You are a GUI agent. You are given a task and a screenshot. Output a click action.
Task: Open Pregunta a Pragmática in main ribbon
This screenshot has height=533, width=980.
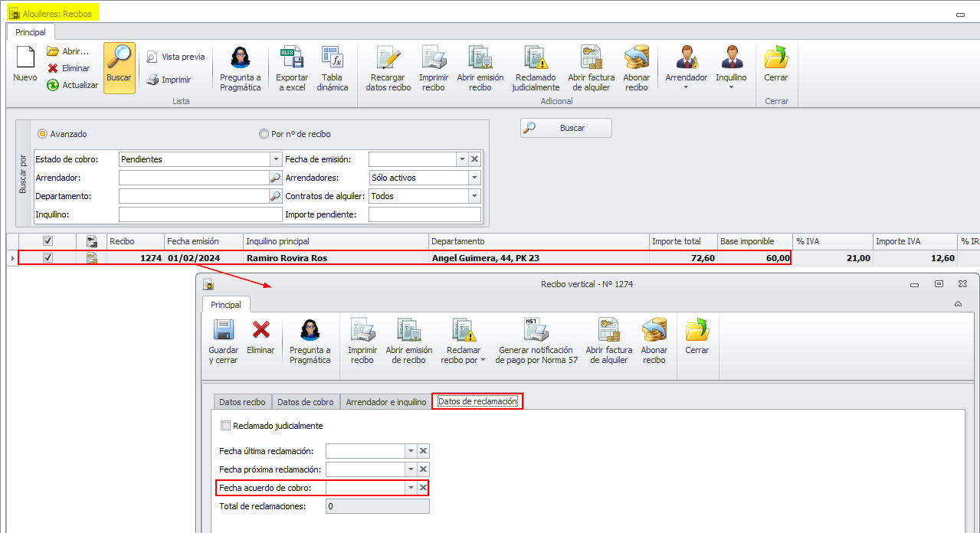(241, 68)
